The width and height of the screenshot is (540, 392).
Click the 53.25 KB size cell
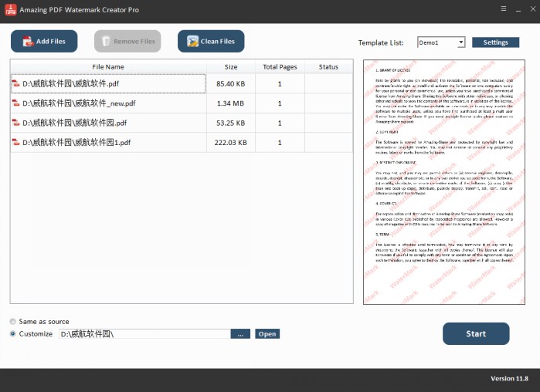pos(231,123)
